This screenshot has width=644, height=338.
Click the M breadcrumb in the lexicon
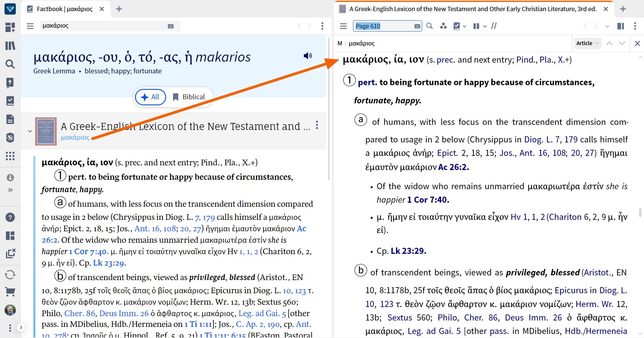tap(340, 43)
